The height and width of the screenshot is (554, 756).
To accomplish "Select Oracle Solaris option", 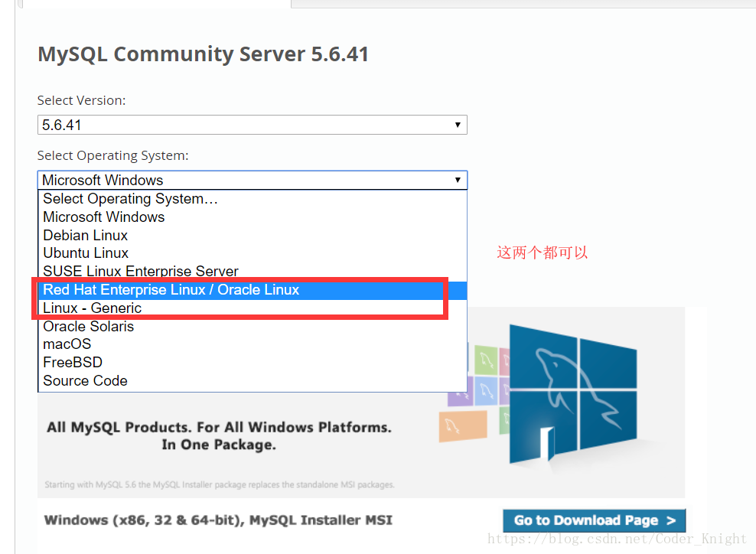I will [253, 327].
